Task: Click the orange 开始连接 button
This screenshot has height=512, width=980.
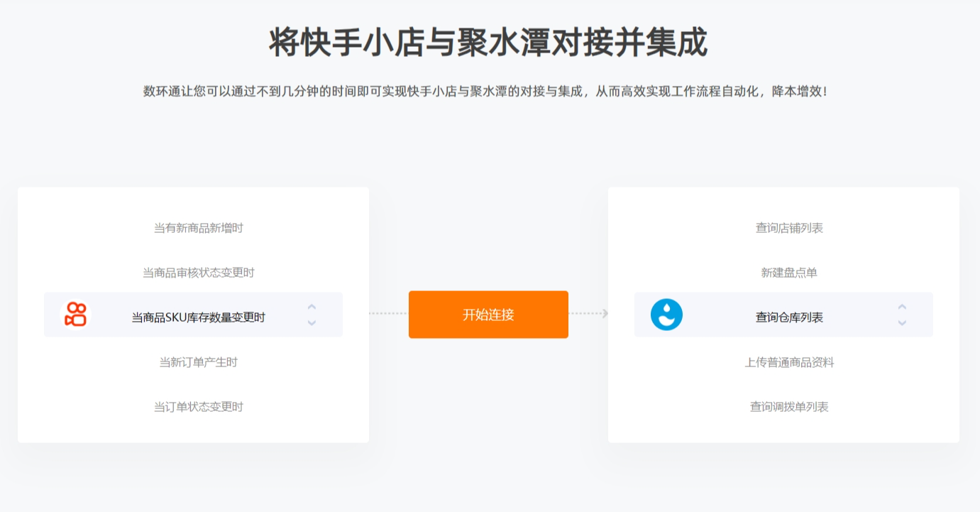Action: (x=488, y=315)
